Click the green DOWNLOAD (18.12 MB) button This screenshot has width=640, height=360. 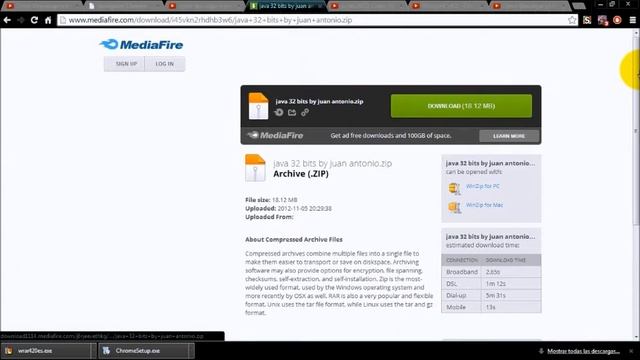click(x=461, y=106)
